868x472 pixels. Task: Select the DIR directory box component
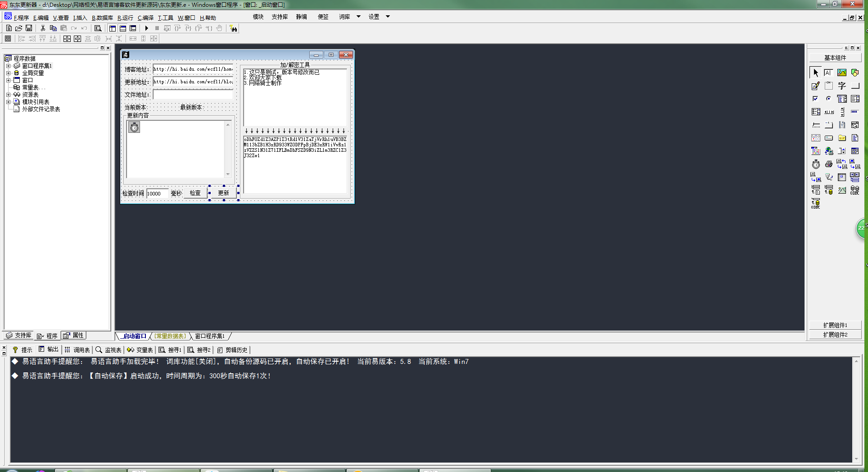coord(842,138)
